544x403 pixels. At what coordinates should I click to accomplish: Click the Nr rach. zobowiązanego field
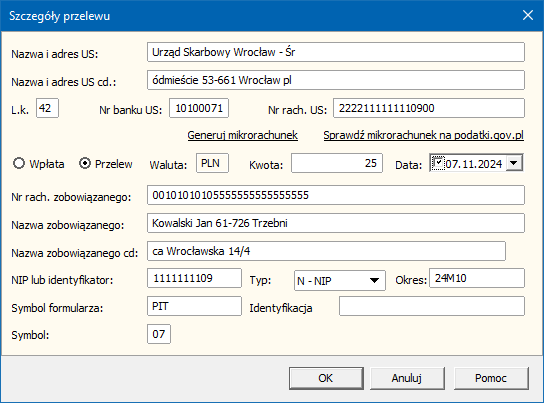335,195
